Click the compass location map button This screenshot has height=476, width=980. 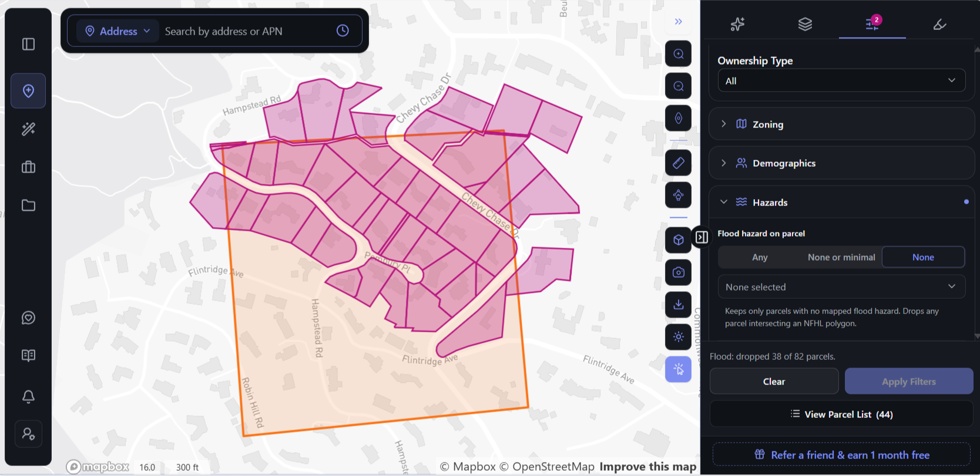pyautogui.click(x=678, y=119)
